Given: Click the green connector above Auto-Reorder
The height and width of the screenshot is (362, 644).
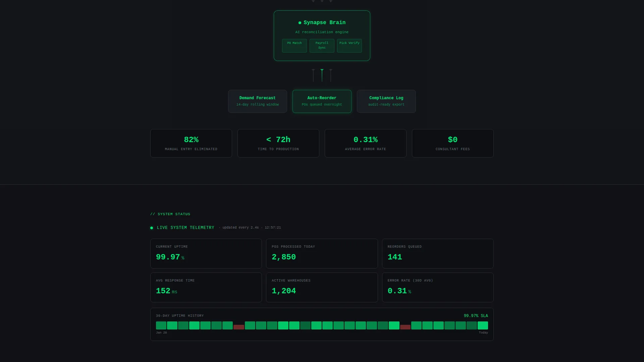Looking at the screenshot, I should (x=322, y=75).
